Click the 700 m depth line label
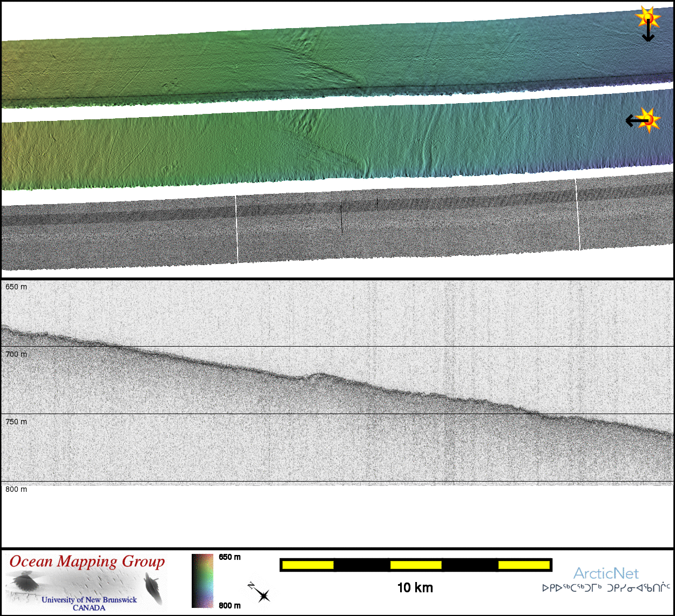This screenshot has width=675, height=616. pyautogui.click(x=16, y=354)
